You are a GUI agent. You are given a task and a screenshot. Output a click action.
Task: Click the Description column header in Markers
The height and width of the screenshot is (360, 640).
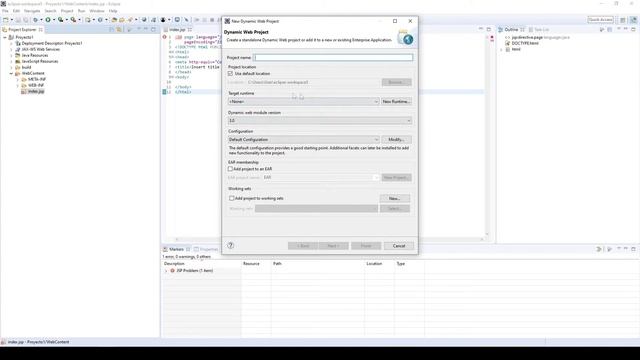pyautogui.click(x=201, y=264)
